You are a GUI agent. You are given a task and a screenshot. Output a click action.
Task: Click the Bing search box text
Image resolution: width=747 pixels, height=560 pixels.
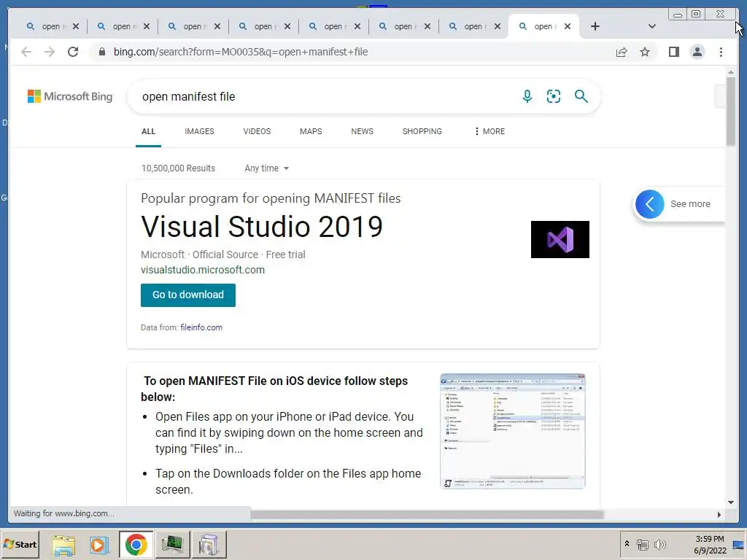tap(188, 97)
